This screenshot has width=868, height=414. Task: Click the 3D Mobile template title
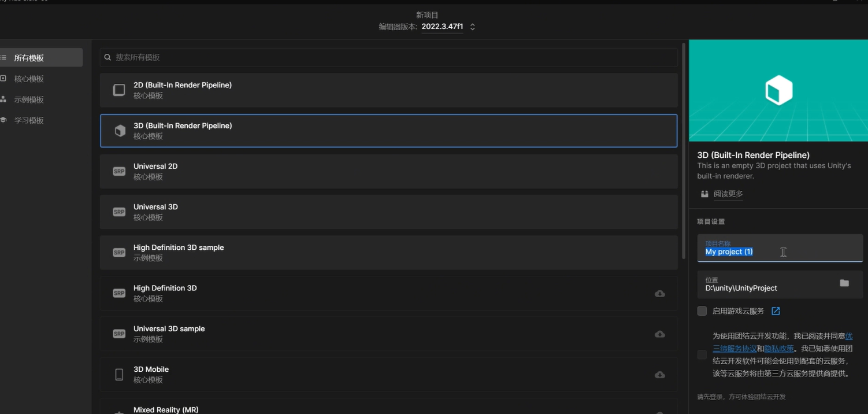click(151, 369)
